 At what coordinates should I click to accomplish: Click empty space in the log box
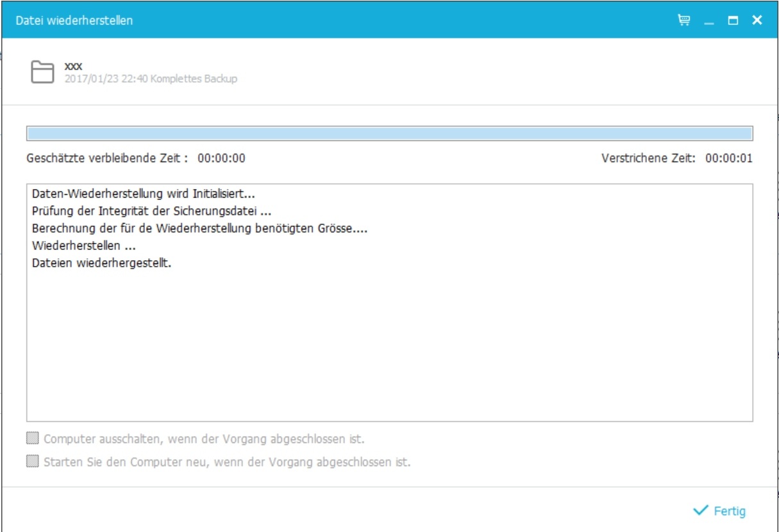pos(389,346)
